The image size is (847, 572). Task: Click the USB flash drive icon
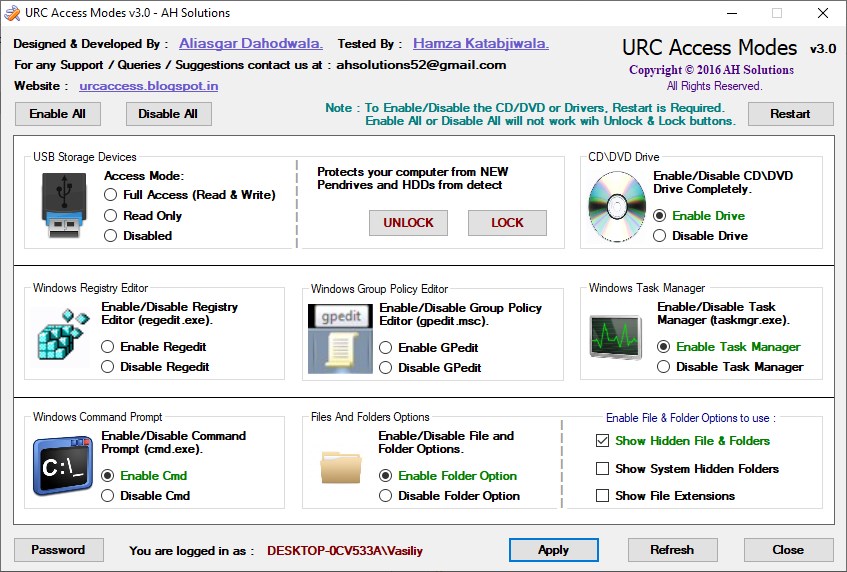(x=64, y=205)
